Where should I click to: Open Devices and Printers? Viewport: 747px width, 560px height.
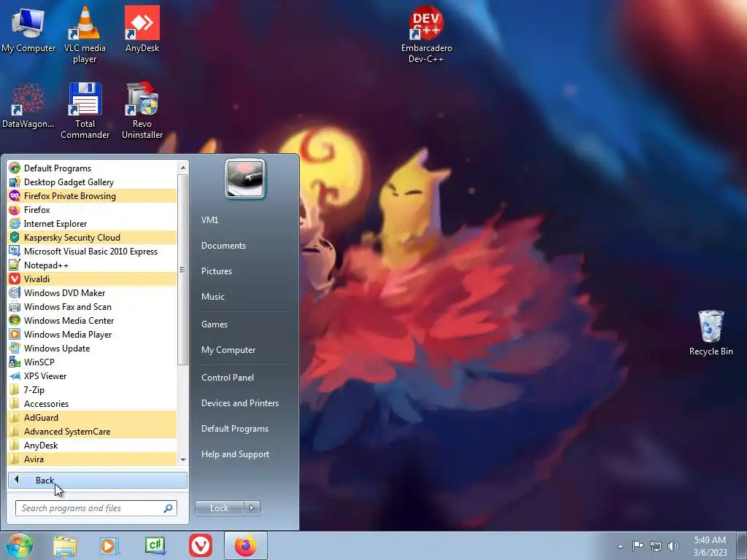click(239, 403)
